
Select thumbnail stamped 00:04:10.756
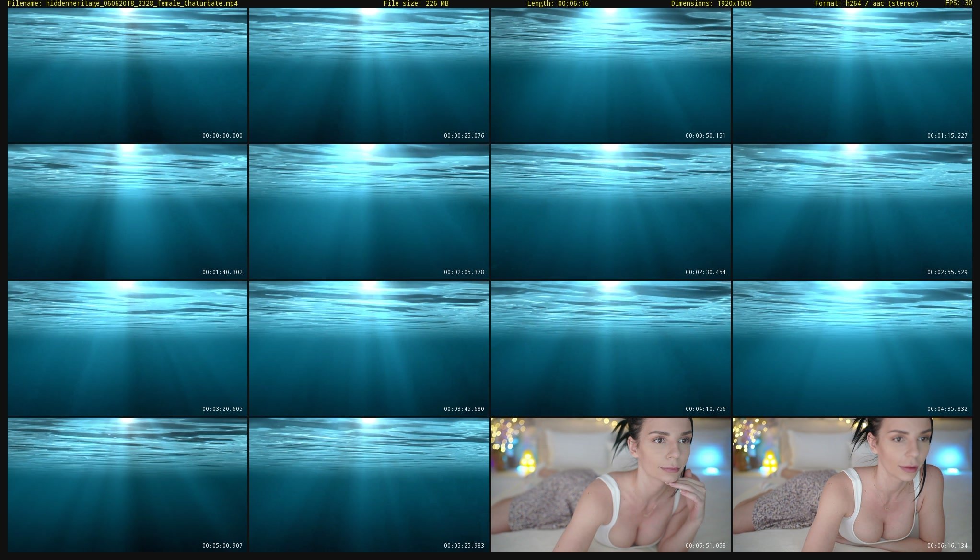611,349
